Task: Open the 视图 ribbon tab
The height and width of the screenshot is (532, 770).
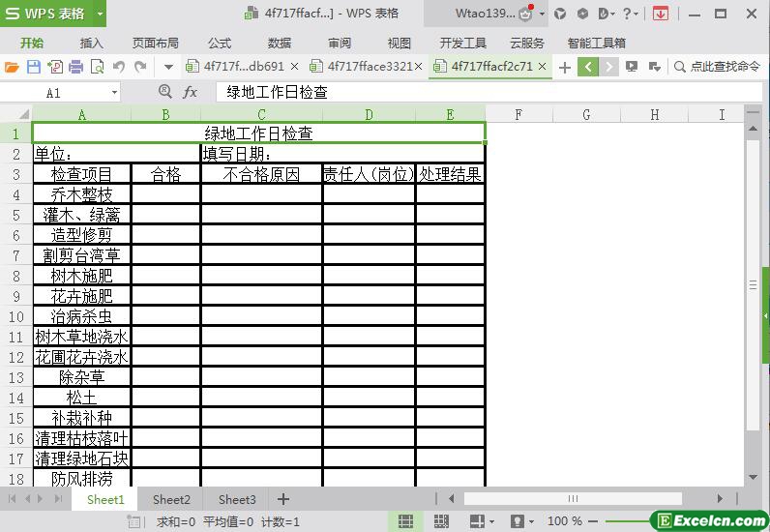Action: [400, 44]
